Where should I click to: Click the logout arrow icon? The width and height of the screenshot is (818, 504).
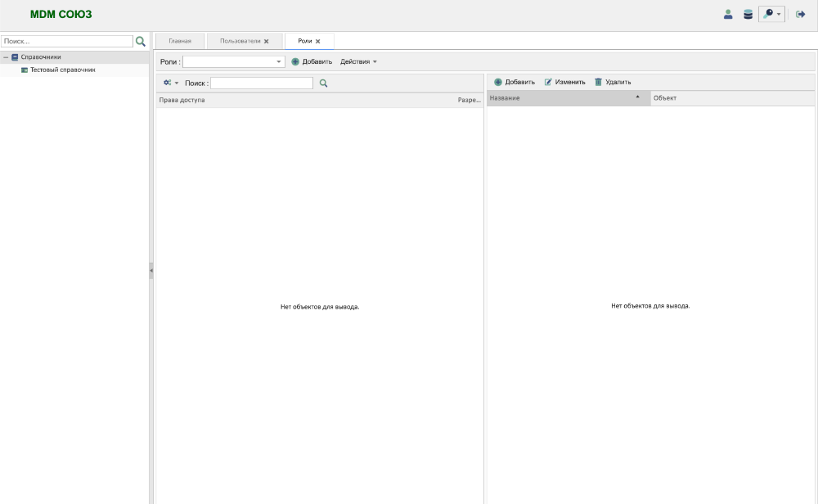pos(801,15)
